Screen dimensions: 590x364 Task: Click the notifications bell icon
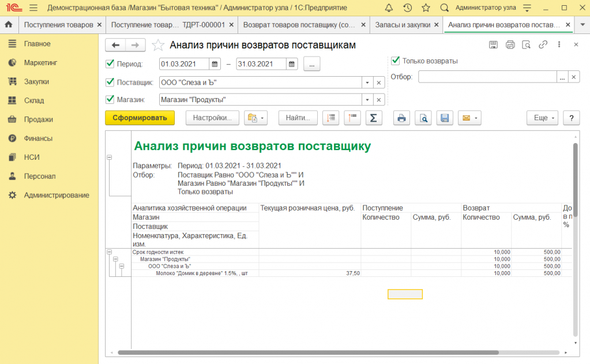pyautogui.click(x=389, y=8)
